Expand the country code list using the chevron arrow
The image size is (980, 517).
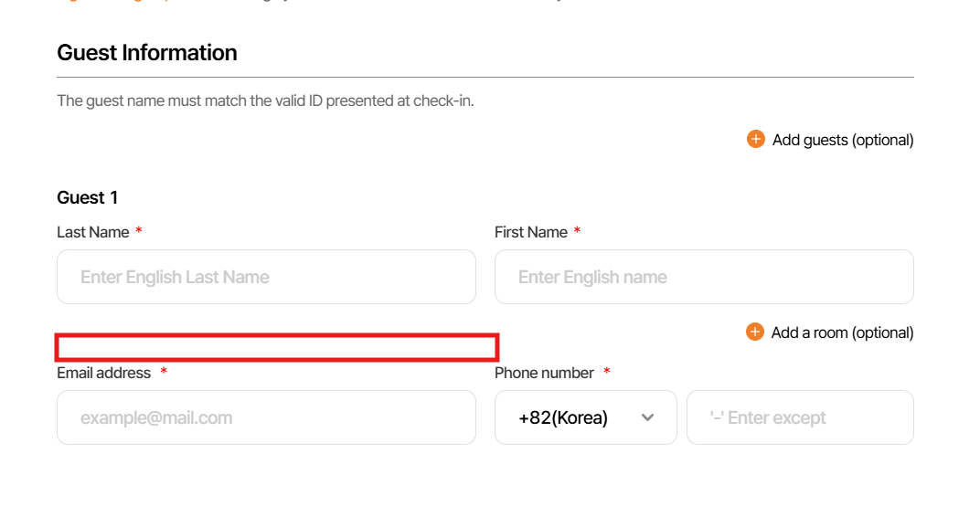pos(647,417)
